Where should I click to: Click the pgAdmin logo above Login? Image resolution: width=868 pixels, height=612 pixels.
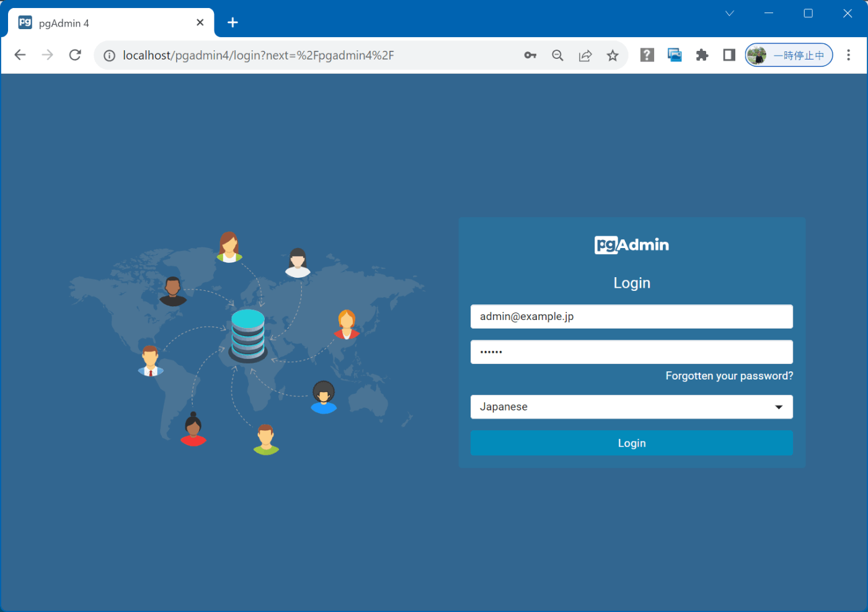[632, 245]
